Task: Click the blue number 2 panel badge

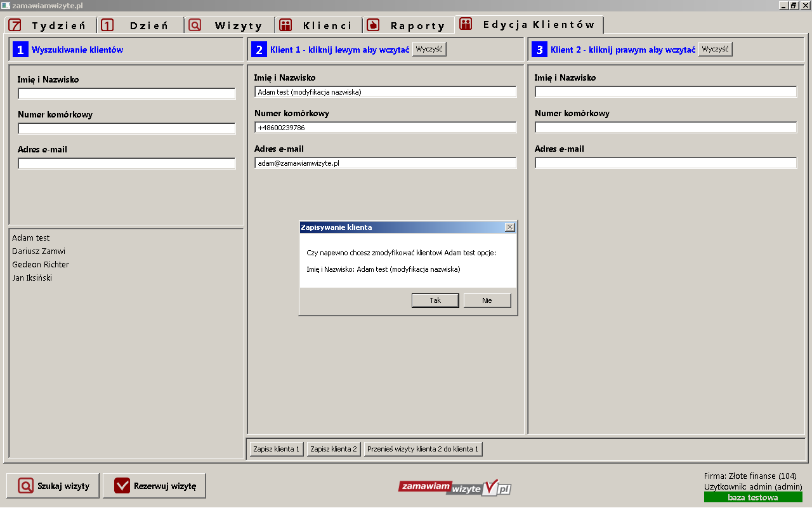Action: [259, 50]
